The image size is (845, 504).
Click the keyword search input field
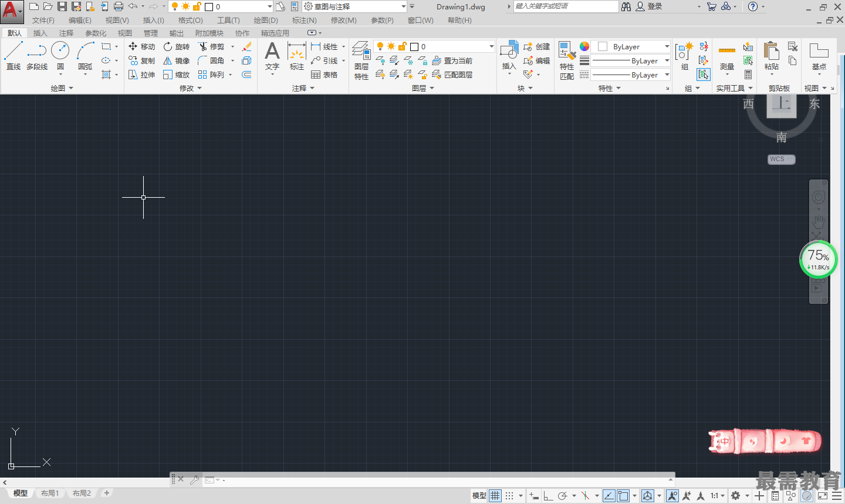point(566,6)
